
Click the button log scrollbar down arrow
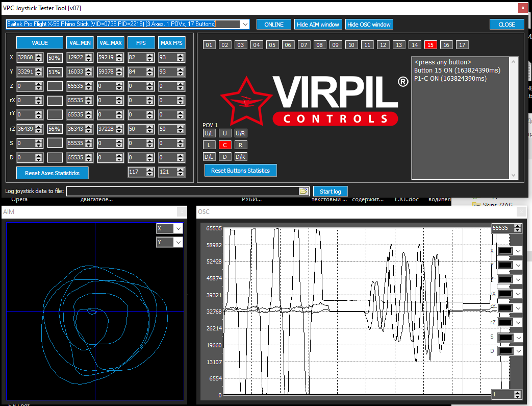(513, 175)
